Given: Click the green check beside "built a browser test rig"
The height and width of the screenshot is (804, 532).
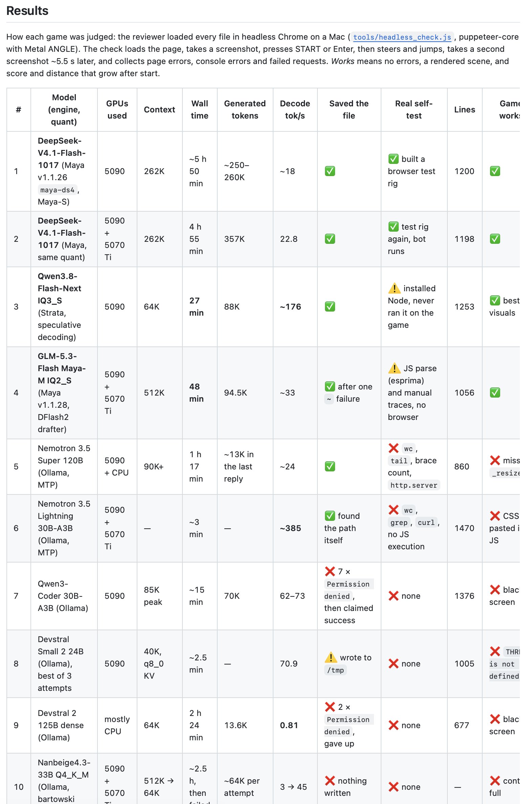Looking at the screenshot, I should point(393,159).
